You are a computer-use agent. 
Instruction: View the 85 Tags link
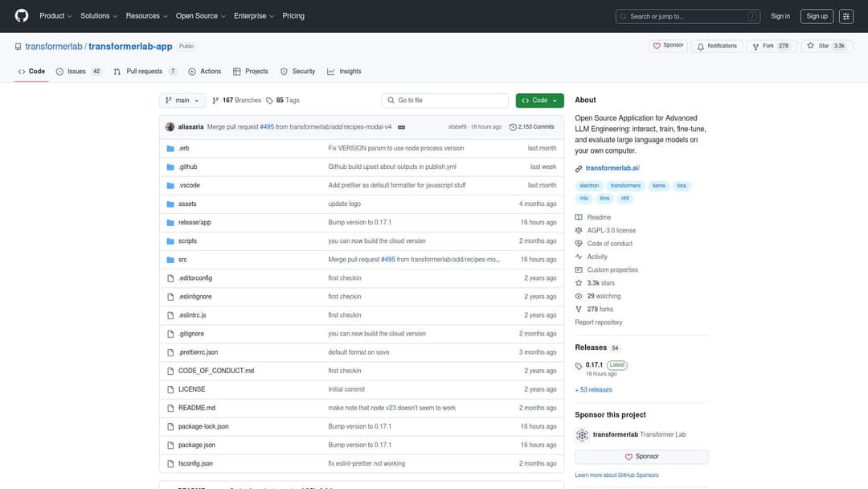tap(283, 101)
